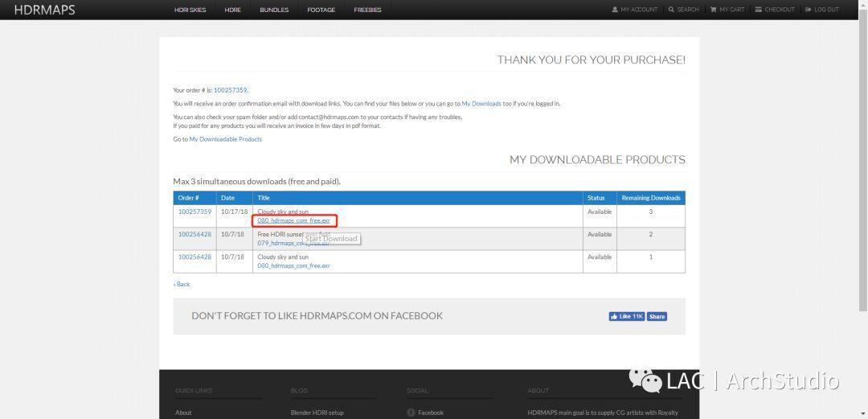Open the Facebook link in footer Social
This screenshot has height=419, width=868.
click(431, 413)
